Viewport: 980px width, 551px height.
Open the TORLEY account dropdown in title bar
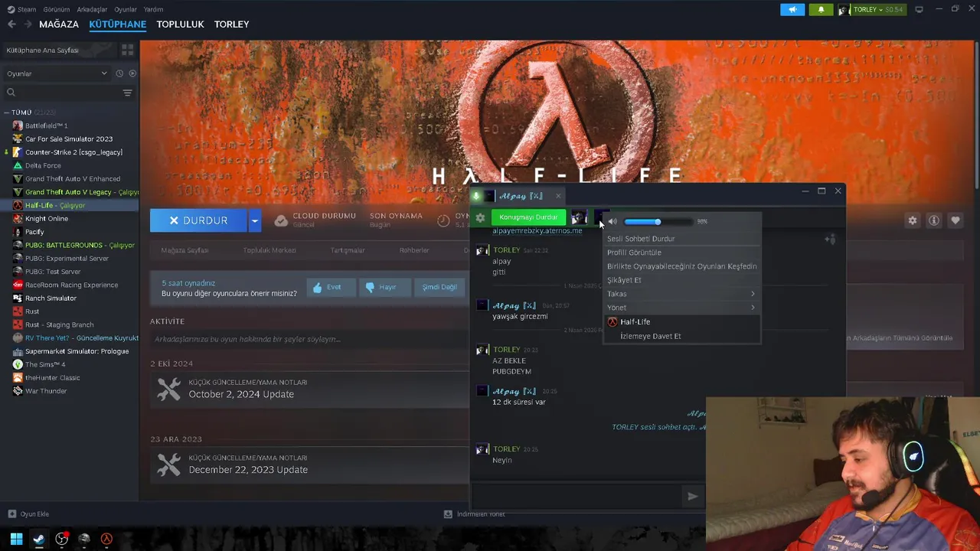(x=871, y=9)
